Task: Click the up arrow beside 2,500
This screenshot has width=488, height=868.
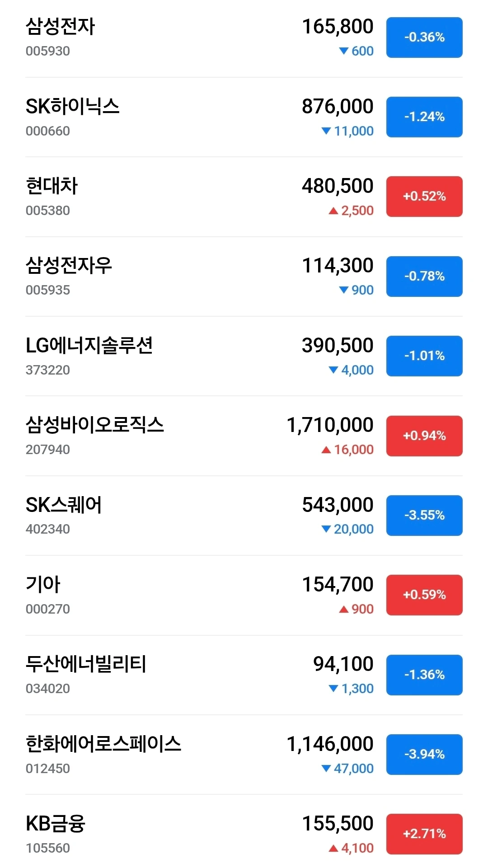Action: point(333,211)
